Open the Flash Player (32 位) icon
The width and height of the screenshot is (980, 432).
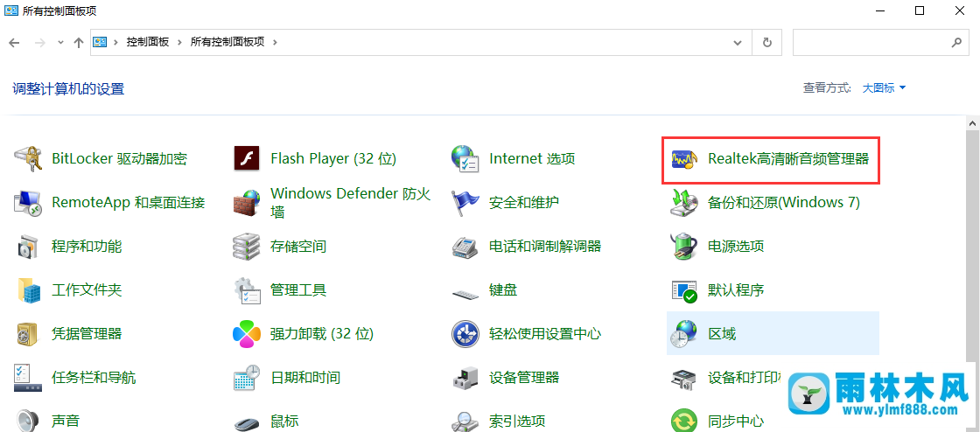point(246,158)
